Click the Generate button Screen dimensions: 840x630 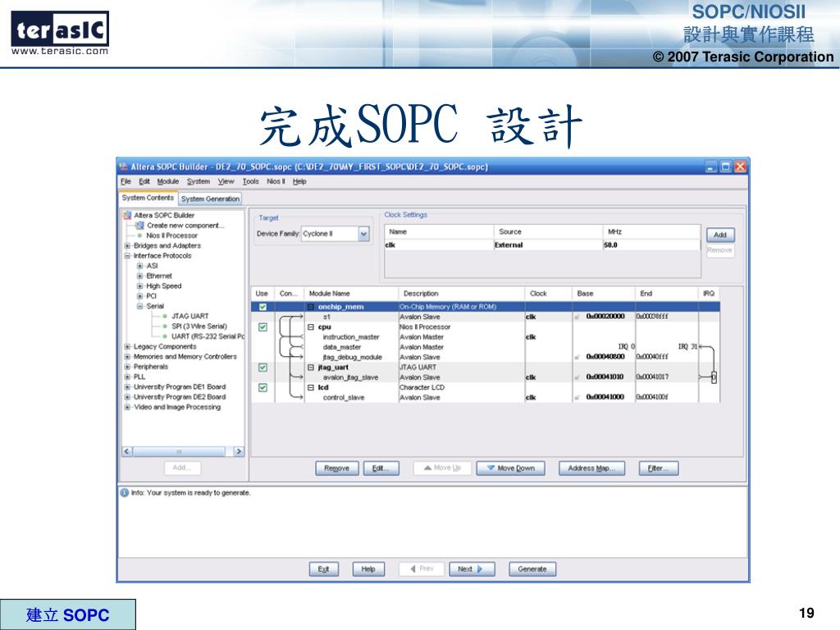point(532,569)
